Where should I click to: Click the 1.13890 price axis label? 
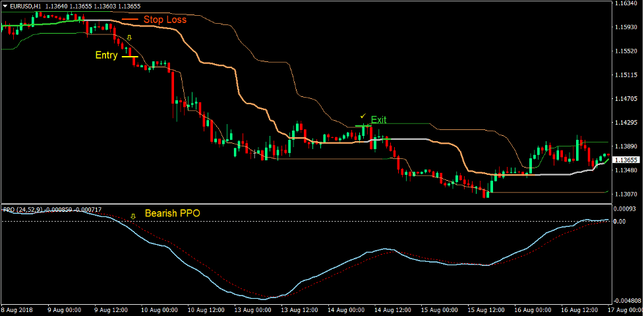coord(626,146)
